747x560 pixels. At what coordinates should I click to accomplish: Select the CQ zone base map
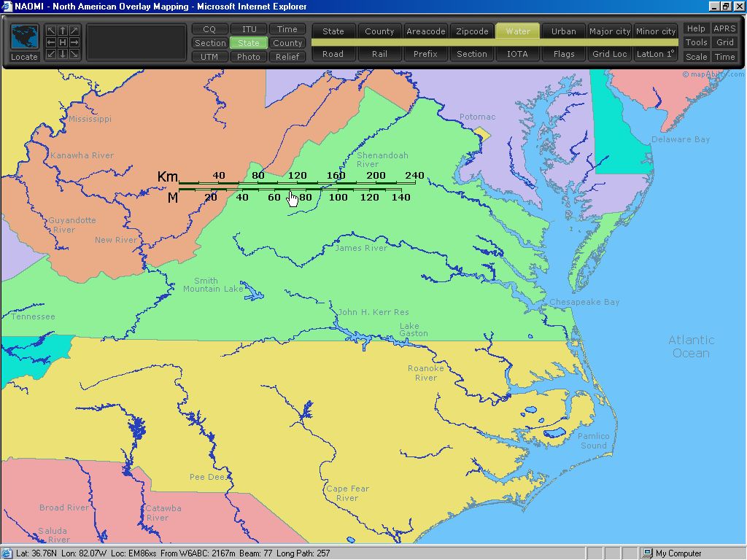(209, 29)
